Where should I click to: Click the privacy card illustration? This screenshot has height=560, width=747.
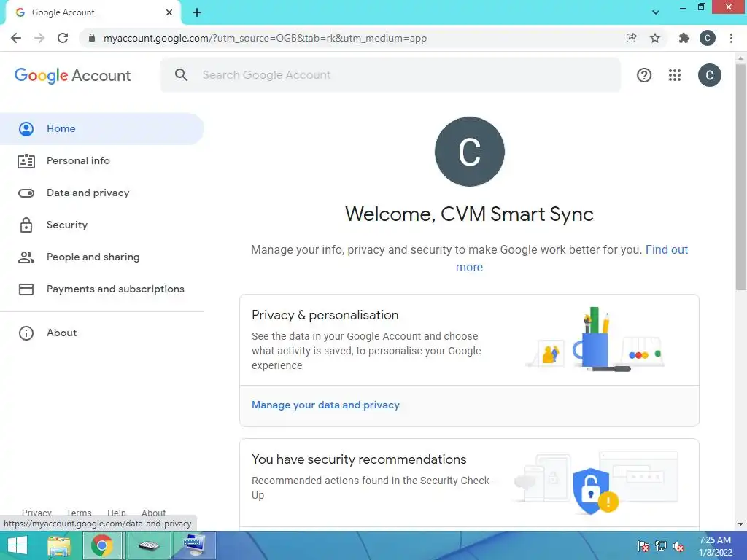pyautogui.click(x=595, y=339)
